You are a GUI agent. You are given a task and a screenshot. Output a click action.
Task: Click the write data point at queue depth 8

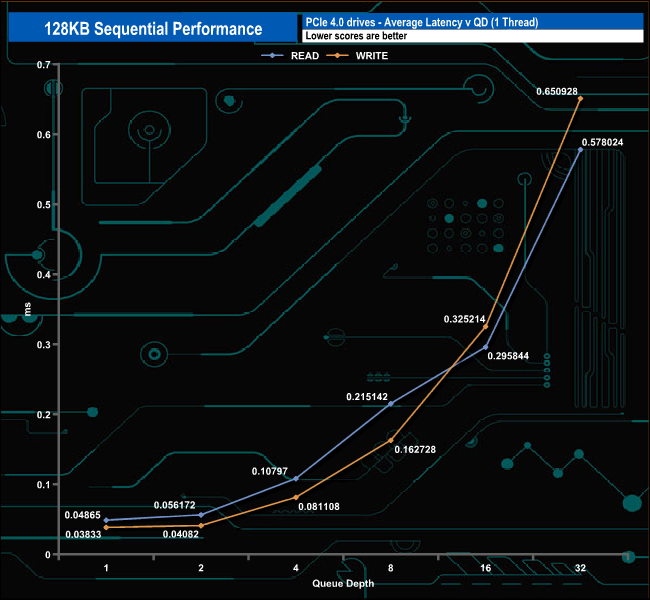click(x=390, y=440)
